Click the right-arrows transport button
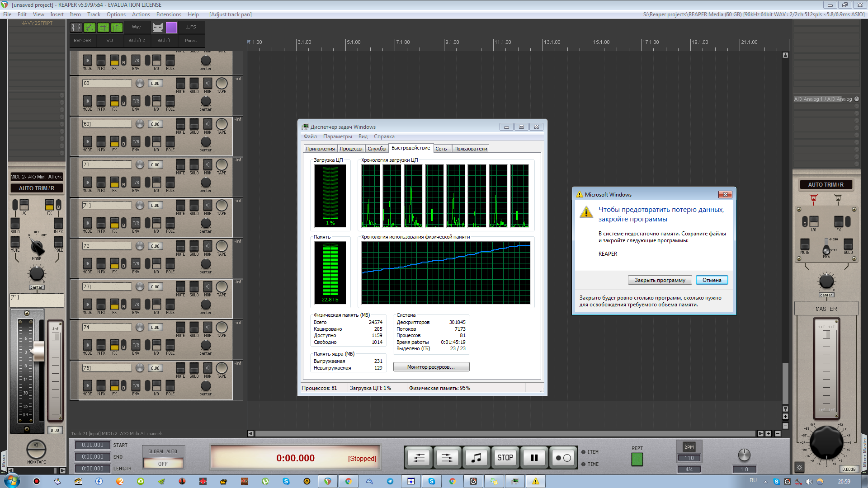The height and width of the screenshot is (488, 868). tap(447, 458)
